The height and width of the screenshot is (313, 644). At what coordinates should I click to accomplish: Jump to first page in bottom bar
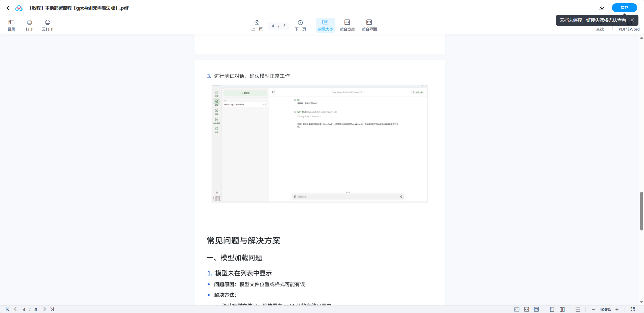click(x=8, y=309)
